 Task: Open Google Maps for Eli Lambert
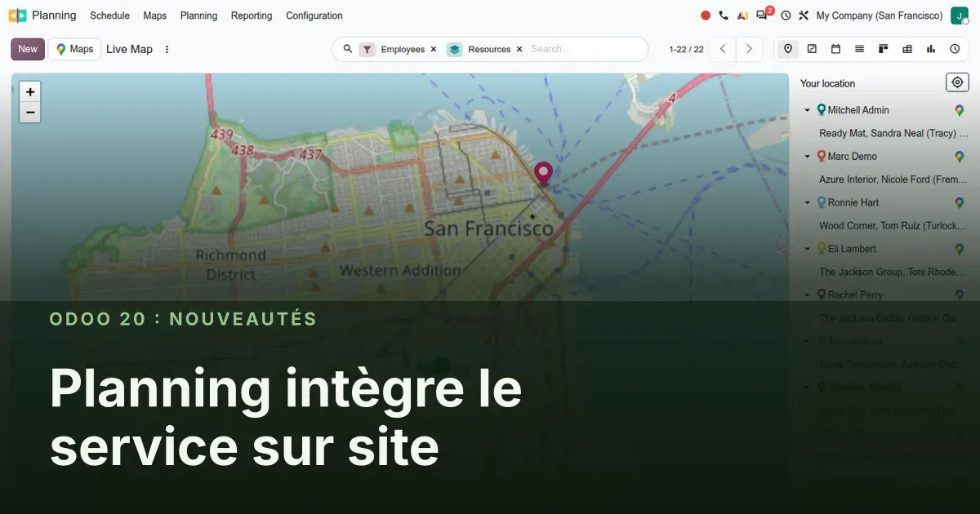click(960, 249)
